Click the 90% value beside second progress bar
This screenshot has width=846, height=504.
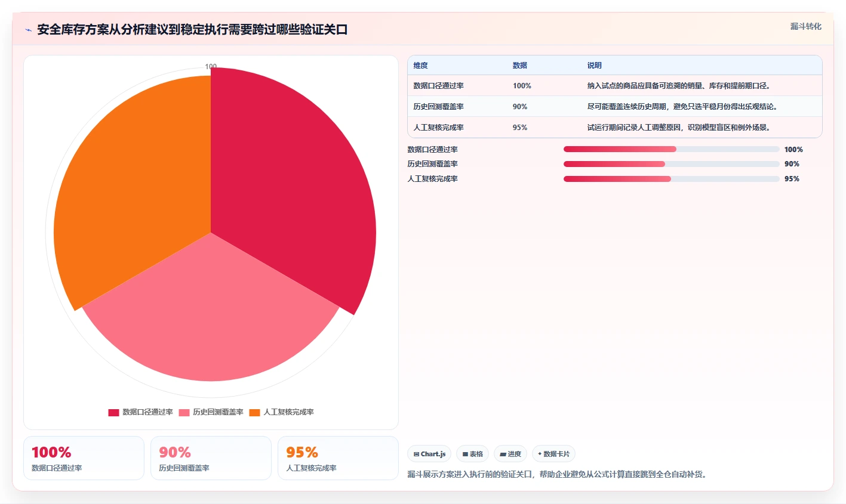coord(792,164)
